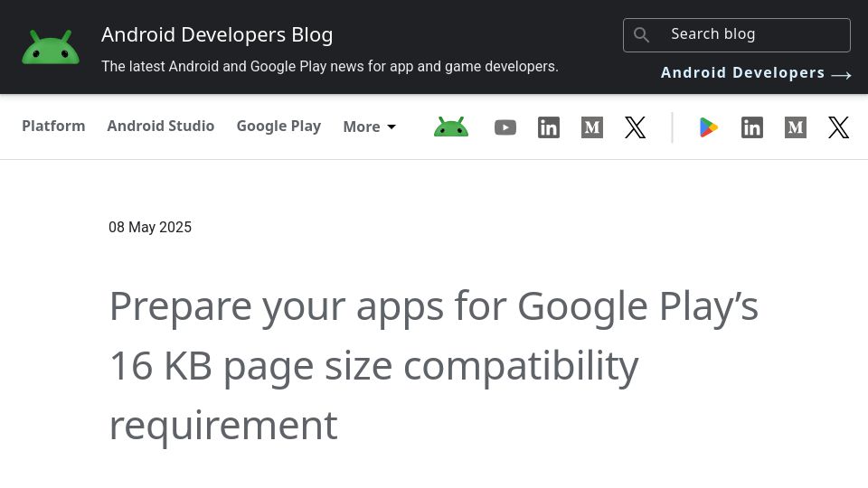This screenshot has height=488, width=868.
Task: Open the Android YouTube channel icon
Action: (505, 127)
